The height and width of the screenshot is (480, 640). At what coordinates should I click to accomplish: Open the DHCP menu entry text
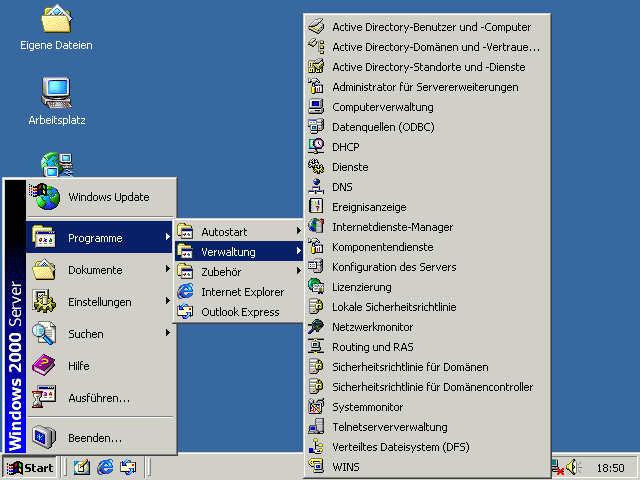(346, 147)
